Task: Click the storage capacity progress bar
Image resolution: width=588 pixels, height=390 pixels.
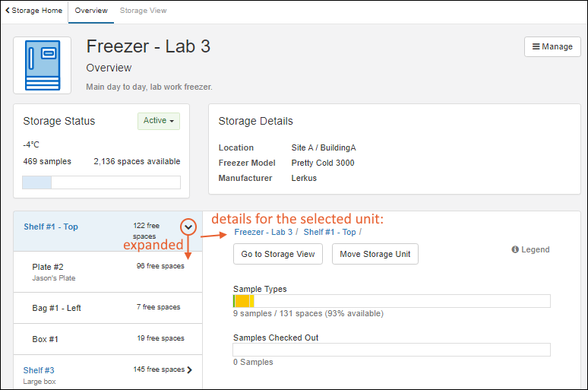Action: pos(101,182)
